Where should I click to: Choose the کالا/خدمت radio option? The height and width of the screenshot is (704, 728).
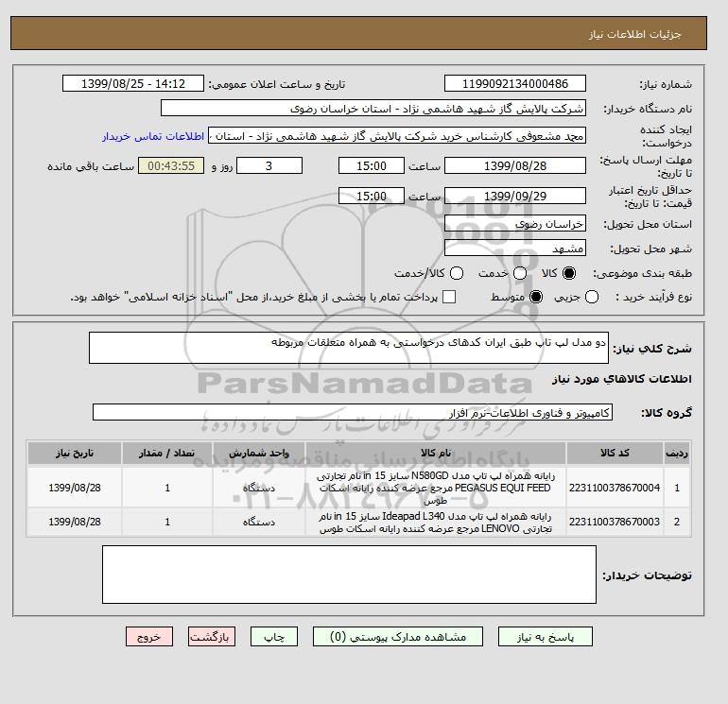click(x=456, y=273)
